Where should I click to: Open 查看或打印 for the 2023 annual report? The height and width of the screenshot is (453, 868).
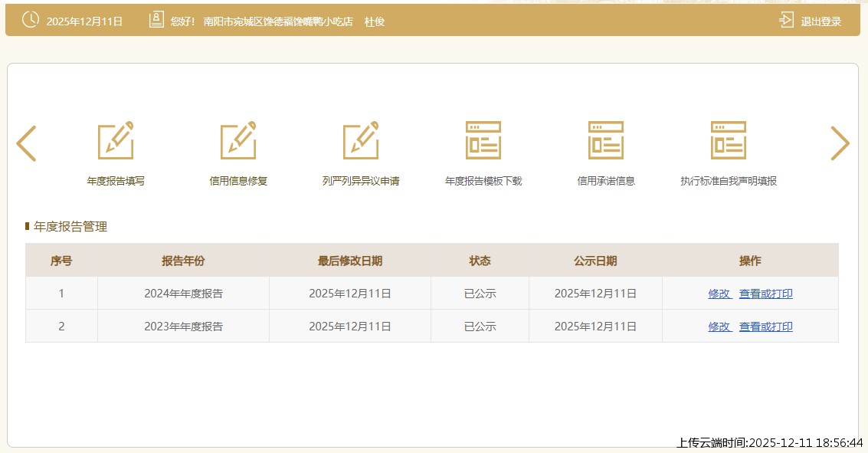pyautogui.click(x=765, y=327)
